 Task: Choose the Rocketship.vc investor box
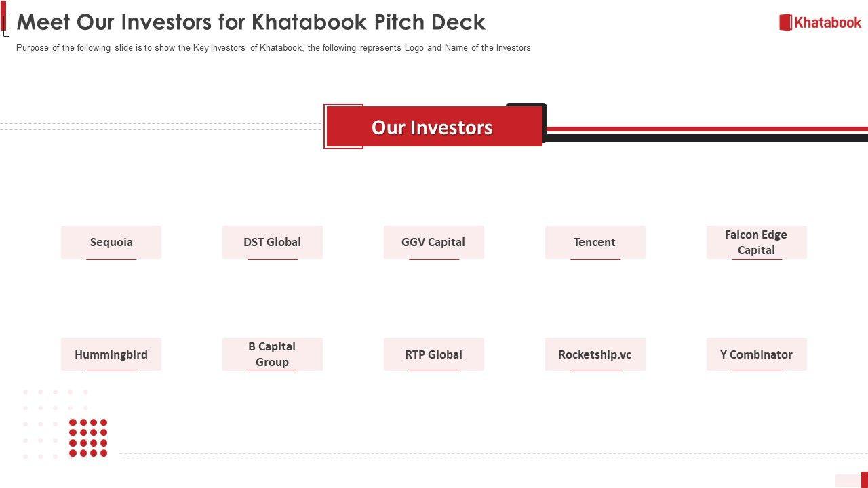[x=595, y=354]
